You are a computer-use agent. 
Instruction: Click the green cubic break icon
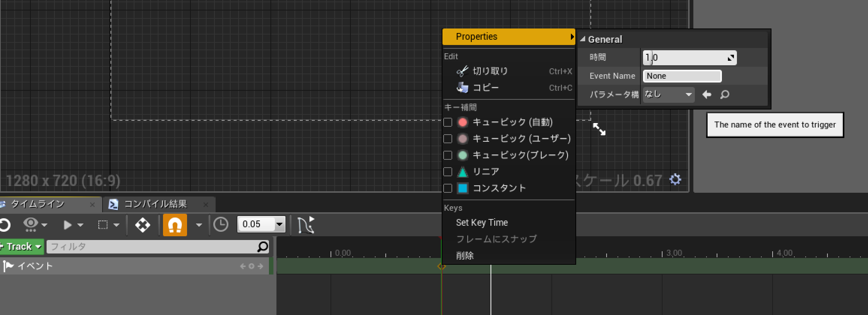pyautogui.click(x=463, y=155)
